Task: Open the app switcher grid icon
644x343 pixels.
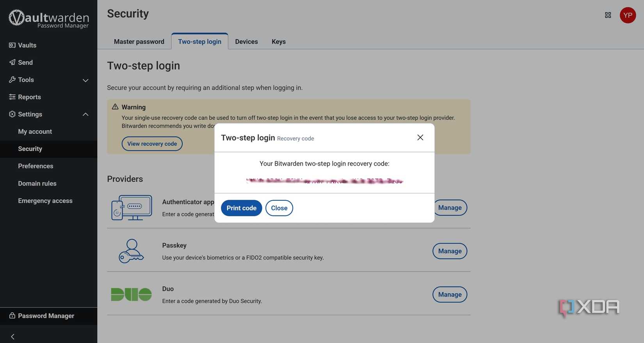Action: (x=608, y=15)
